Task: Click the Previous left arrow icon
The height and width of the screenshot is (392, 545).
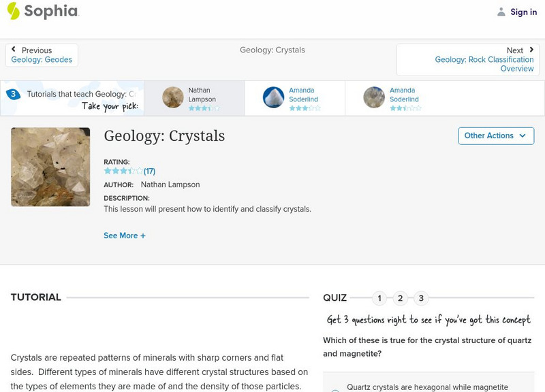Action: 14,50
